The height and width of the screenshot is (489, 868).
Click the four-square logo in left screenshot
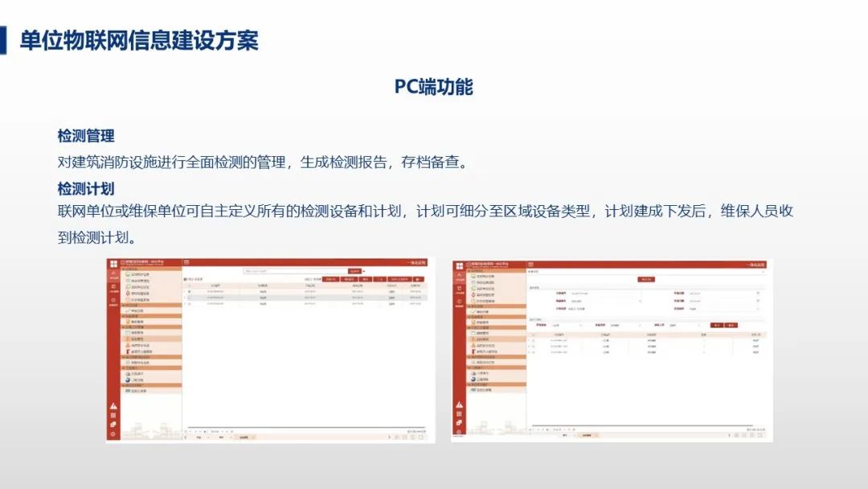point(113,264)
